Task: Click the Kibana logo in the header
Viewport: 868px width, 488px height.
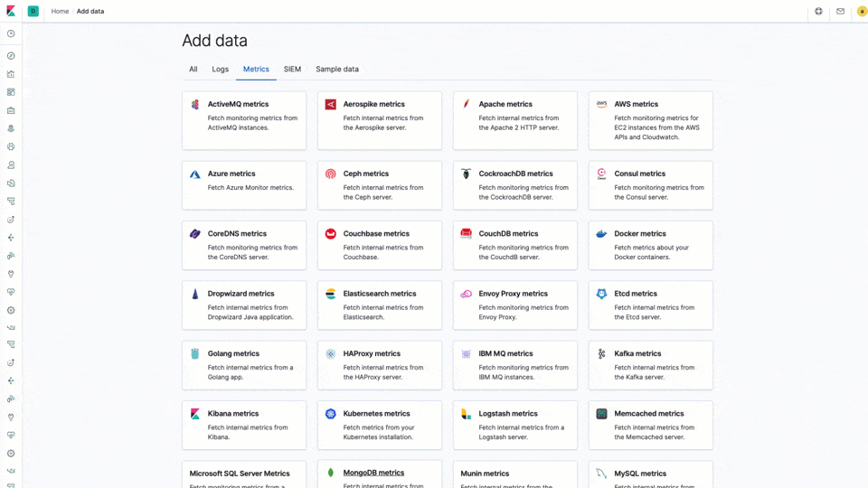Action: pyautogui.click(x=11, y=11)
